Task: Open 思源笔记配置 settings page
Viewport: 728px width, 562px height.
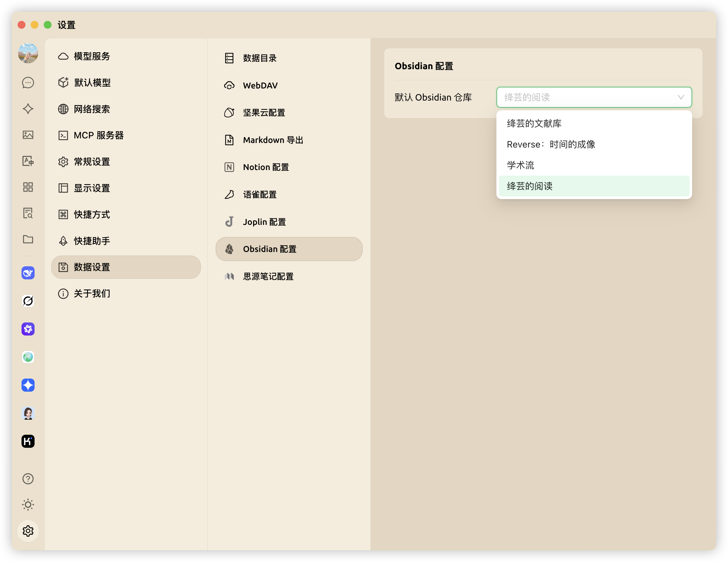Action: click(x=268, y=276)
